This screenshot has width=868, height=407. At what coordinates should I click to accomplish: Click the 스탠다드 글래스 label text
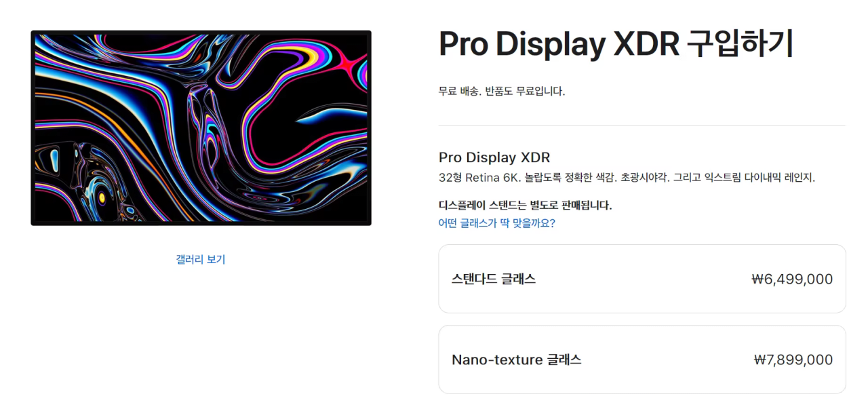pos(494,279)
